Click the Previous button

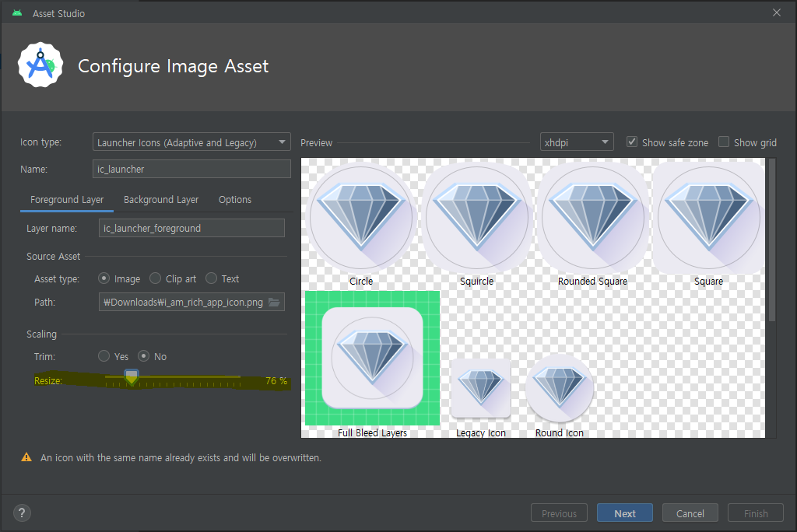559,513
